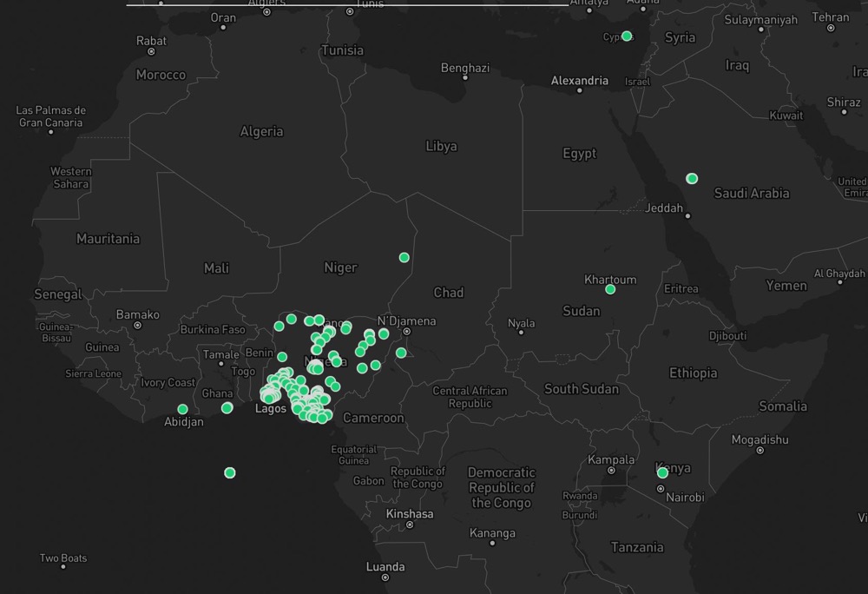Viewport: 868px width, 594px height.
Task: Click the Benghazi city point
Action: tap(465, 77)
